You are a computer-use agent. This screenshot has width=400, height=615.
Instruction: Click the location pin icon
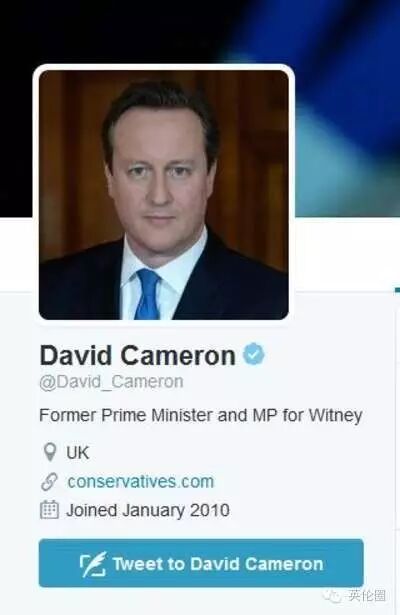49,452
